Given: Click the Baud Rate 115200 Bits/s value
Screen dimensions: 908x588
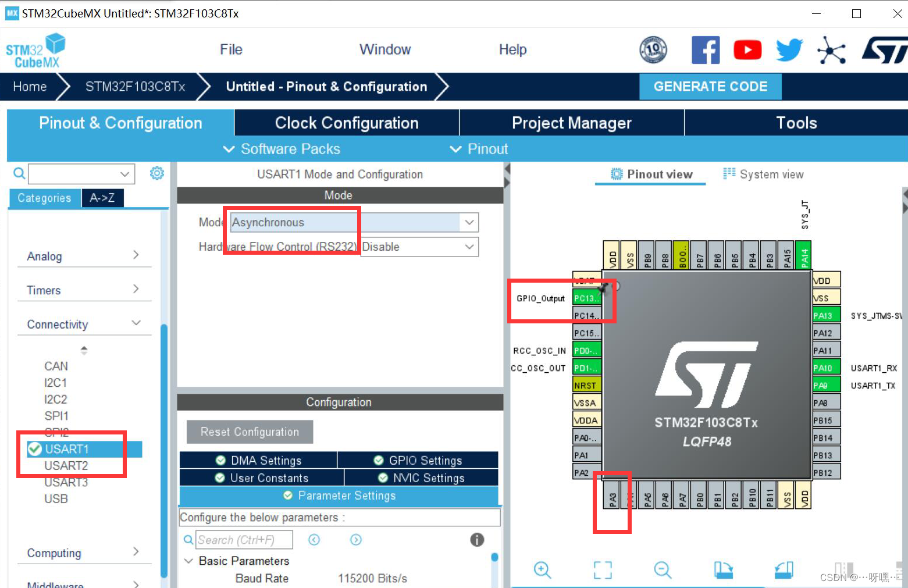Looking at the screenshot, I should tap(372, 578).
